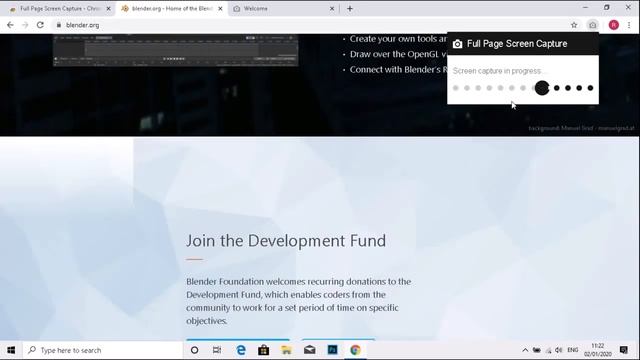Select the blender.org tab
The height and width of the screenshot is (360, 640).
(171, 9)
